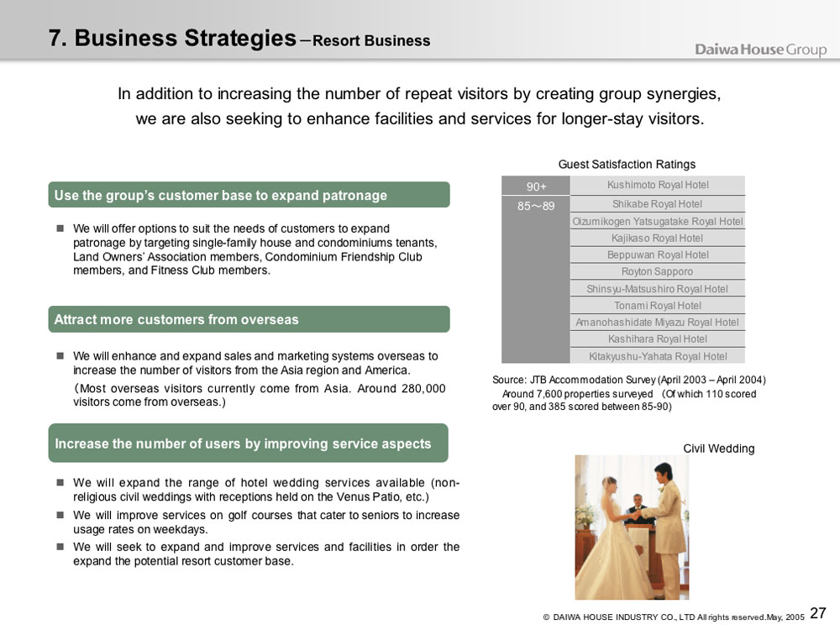Select the '90+' rating cell
840x630 pixels.
click(x=536, y=186)
